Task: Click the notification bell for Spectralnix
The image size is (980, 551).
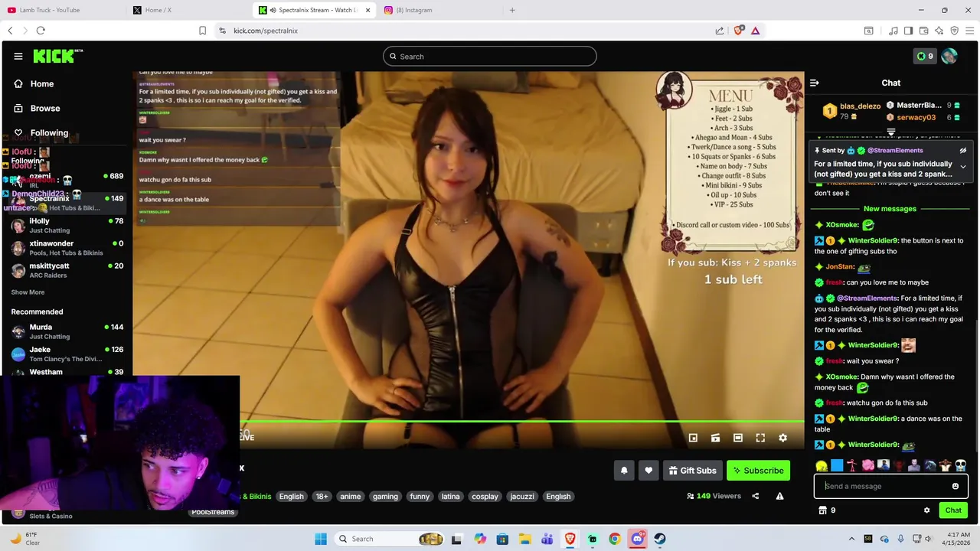Action: pos(624,471)
